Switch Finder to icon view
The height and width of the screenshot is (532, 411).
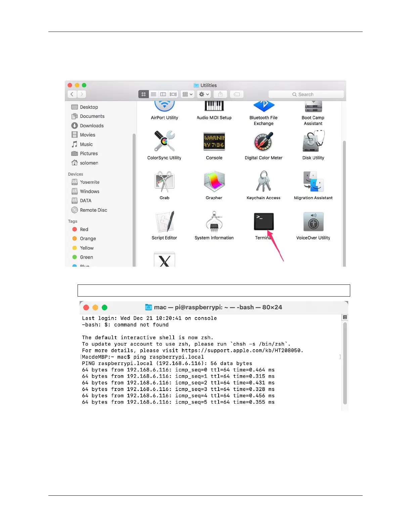143,94
